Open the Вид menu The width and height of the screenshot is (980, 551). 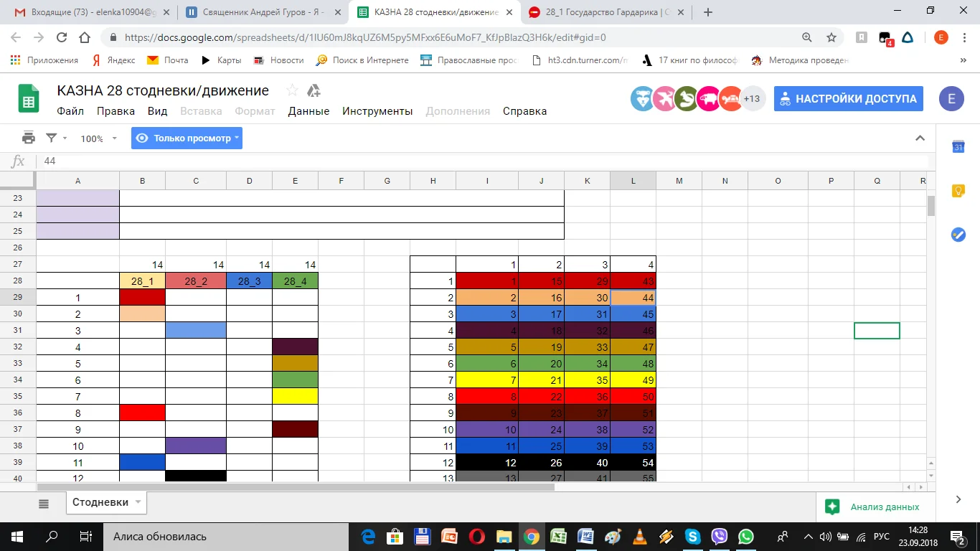click(x=157, y=111)
